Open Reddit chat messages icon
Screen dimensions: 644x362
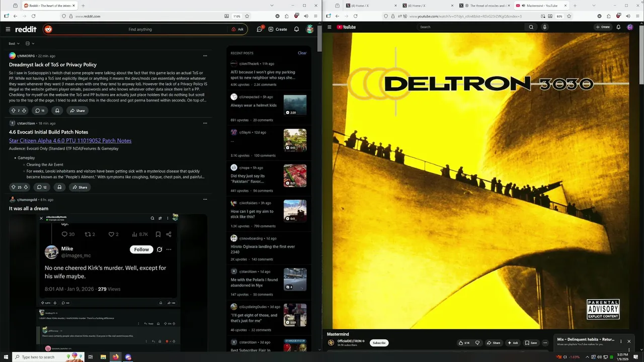260,29
